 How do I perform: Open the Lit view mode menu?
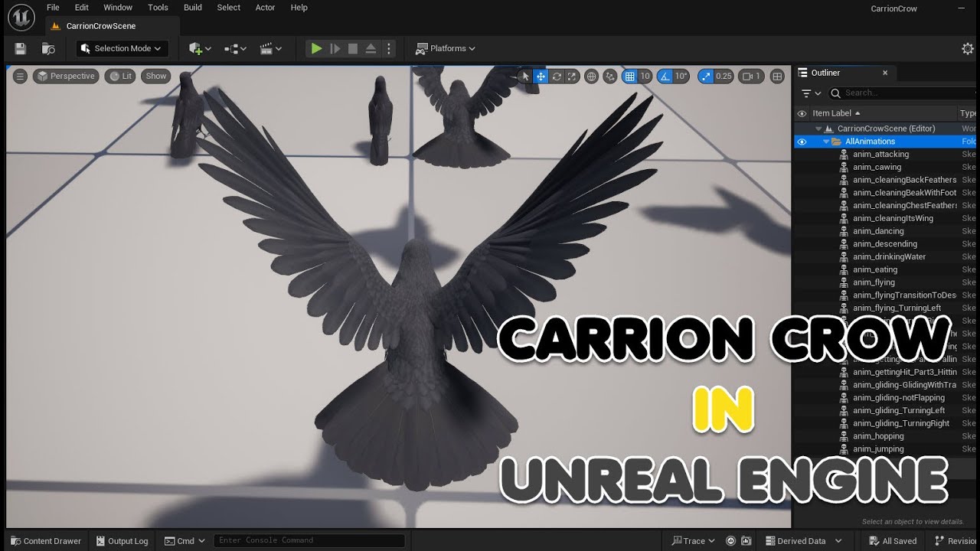119,76
